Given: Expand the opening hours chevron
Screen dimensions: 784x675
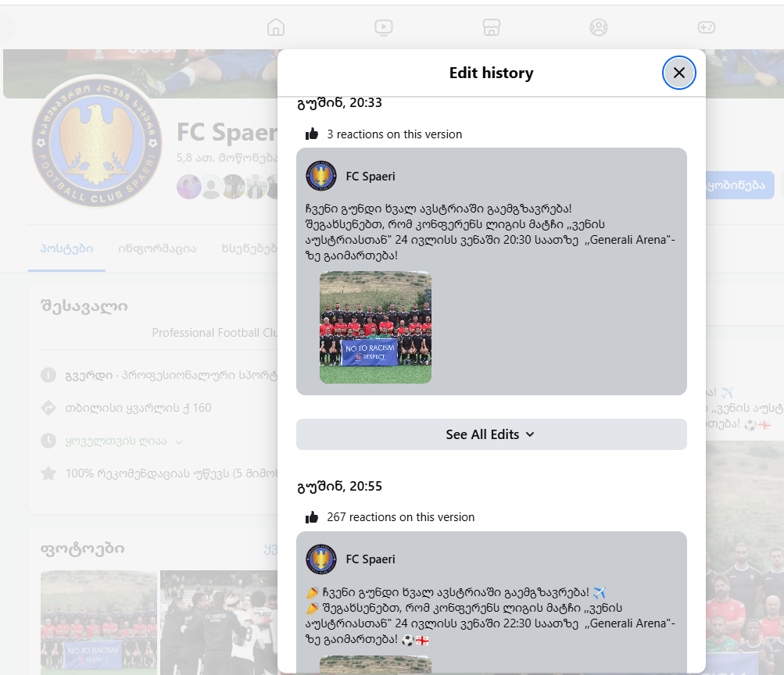Looking at the screenshot, I should [x=179, y=441].
